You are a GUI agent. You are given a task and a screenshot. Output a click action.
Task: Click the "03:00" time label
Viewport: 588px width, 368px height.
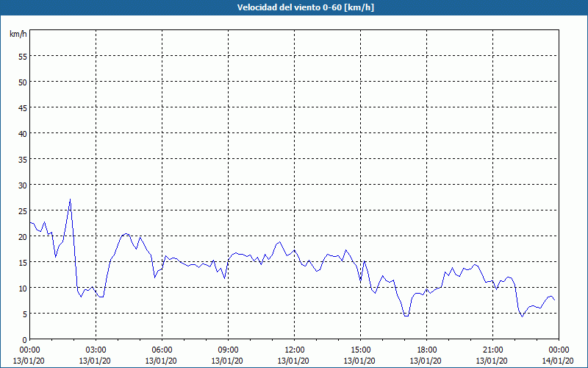(96, 350)
